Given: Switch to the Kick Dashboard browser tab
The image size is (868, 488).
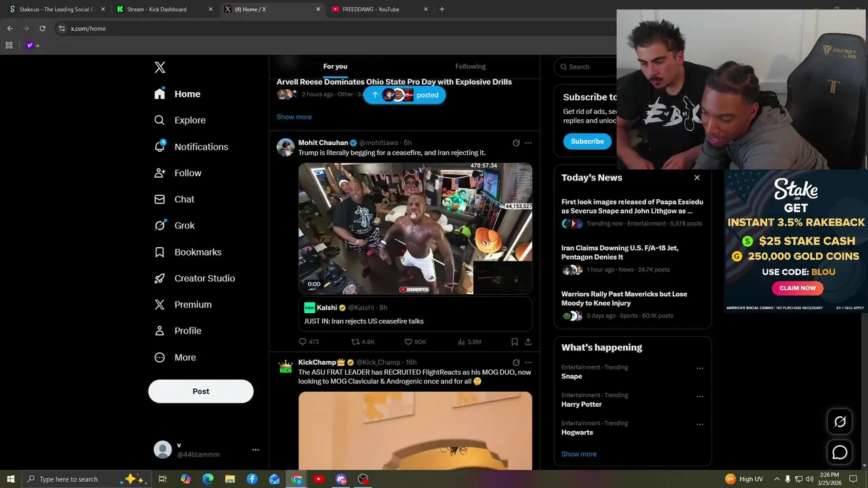Looking at the screenshot, I should 165,9.
